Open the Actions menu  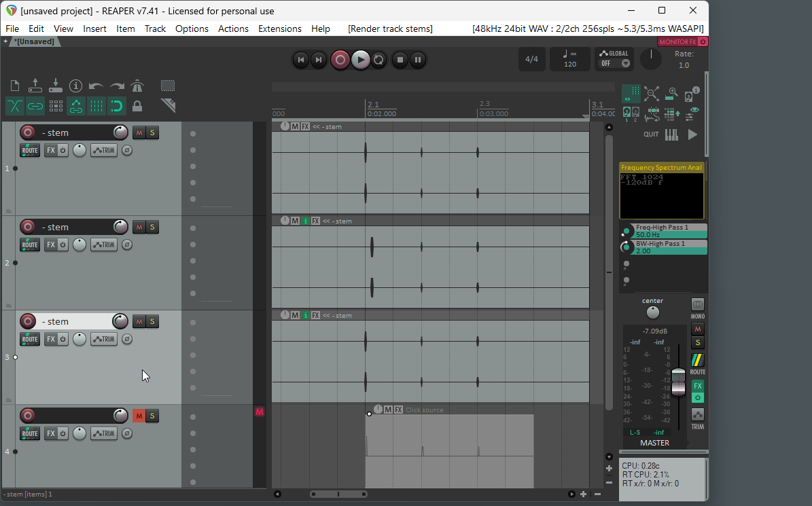pos(233,29)
